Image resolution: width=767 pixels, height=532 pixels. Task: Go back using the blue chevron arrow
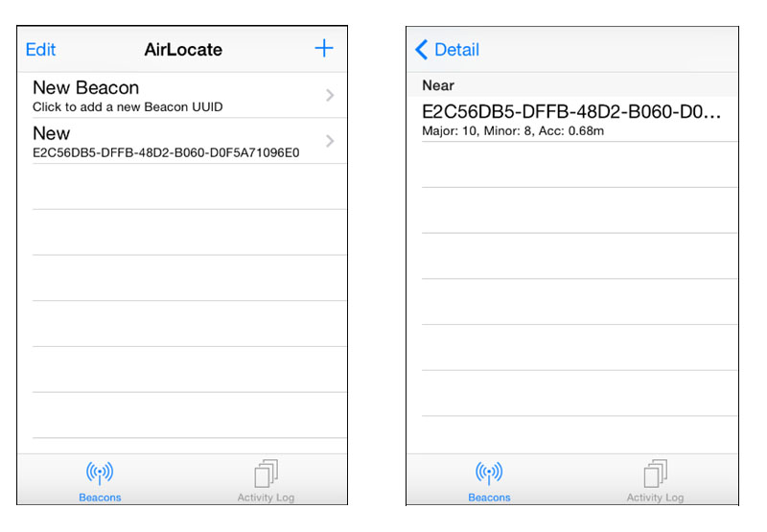(421, 50)
